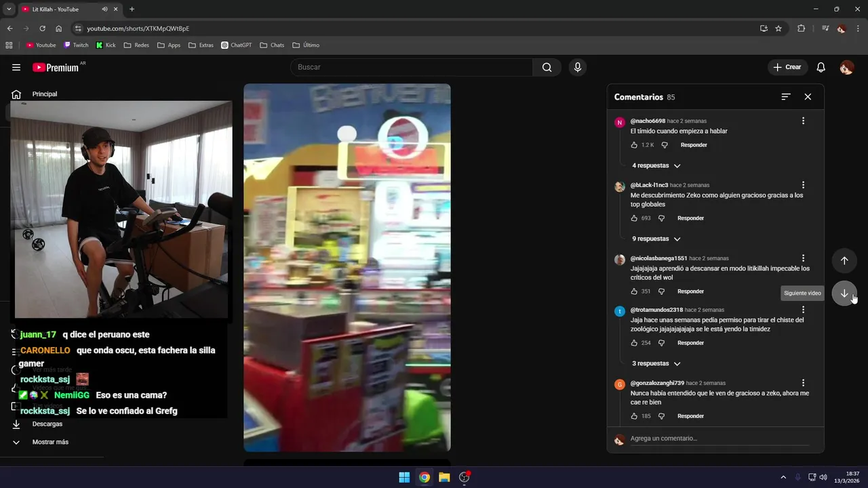Click the magnifier search button

point(547,67)
